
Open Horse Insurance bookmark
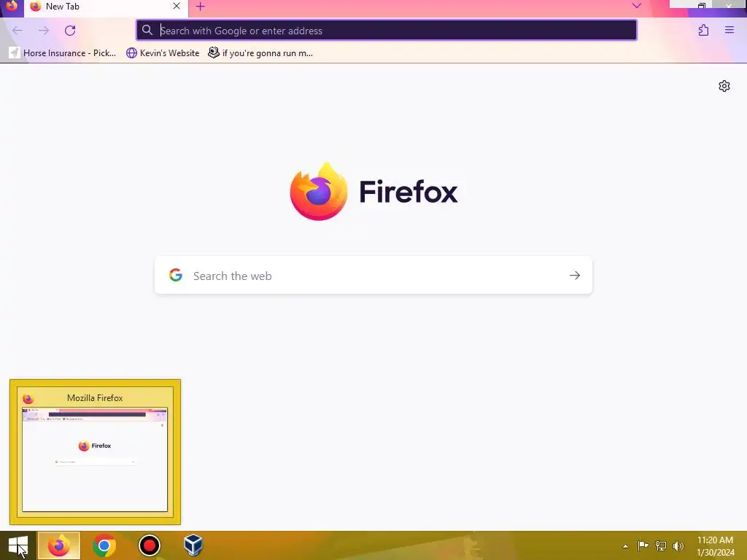[x=63, y=52]
